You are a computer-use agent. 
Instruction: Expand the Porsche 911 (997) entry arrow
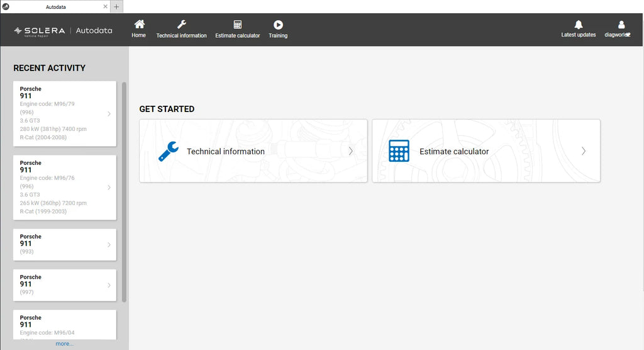(x=109, y=285)
